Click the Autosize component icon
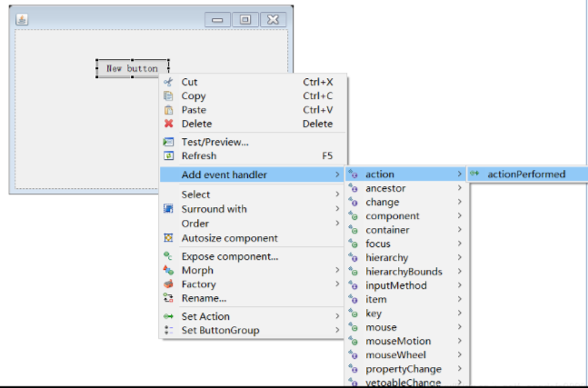Image resolution: width=588 pixels, height=388 pixels. (x=168, y=238)
